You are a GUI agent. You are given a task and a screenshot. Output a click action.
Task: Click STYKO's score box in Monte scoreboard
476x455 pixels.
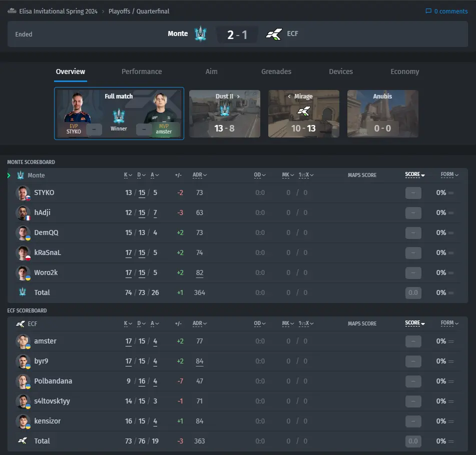click(x=413, y=193)
